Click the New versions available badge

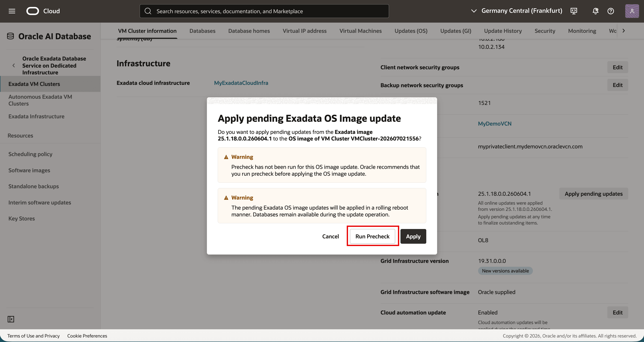coord(505,271)
